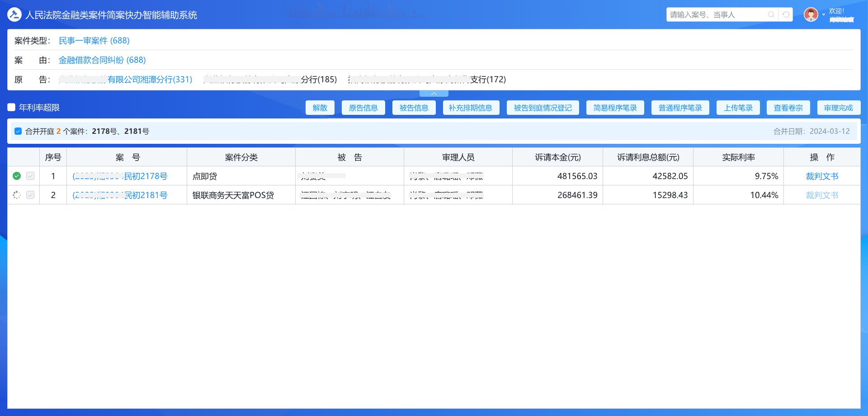Enable the 年利率超限 checkbox
The width and height of the screenshot is (868, 416).
coord(12,107)
